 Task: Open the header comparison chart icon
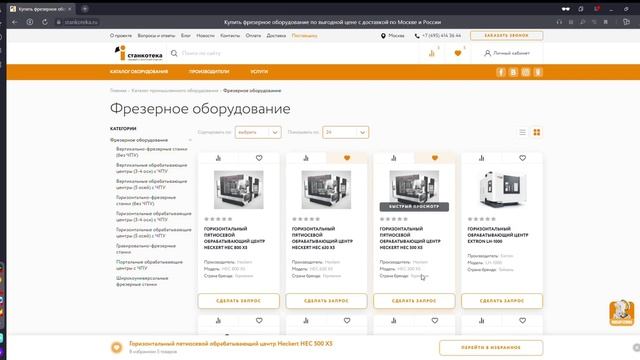(x=431, y=53)
